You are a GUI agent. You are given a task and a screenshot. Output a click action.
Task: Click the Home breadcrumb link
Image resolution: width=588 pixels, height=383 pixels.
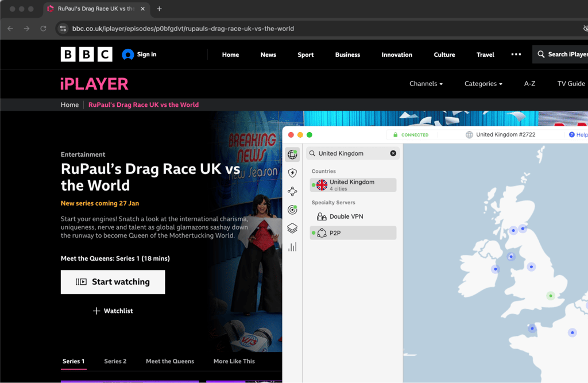point(69,105)
